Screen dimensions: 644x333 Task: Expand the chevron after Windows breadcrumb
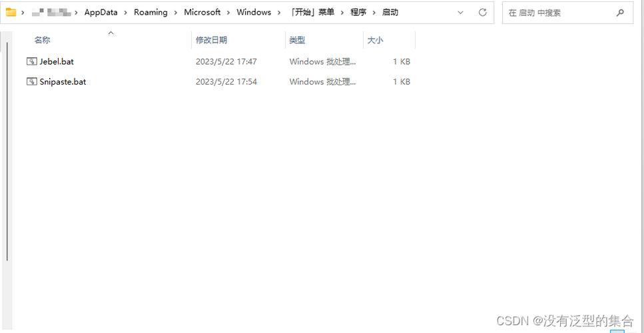(280, 13)
